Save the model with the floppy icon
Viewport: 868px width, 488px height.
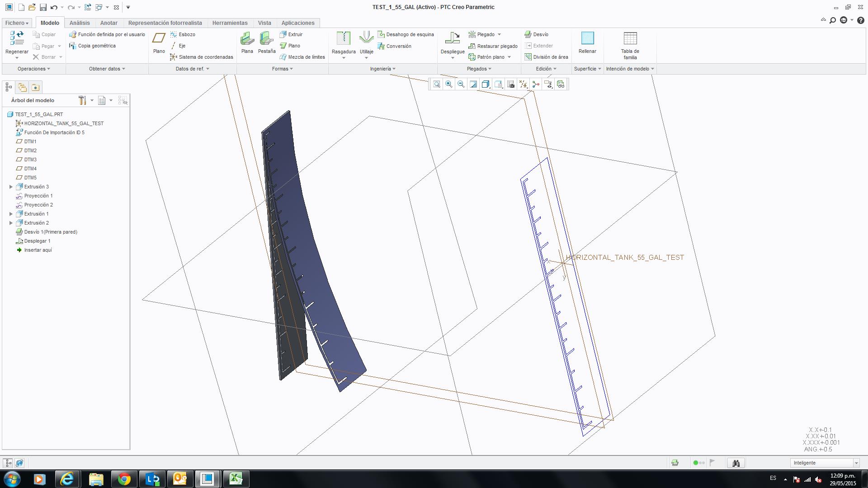43,7
